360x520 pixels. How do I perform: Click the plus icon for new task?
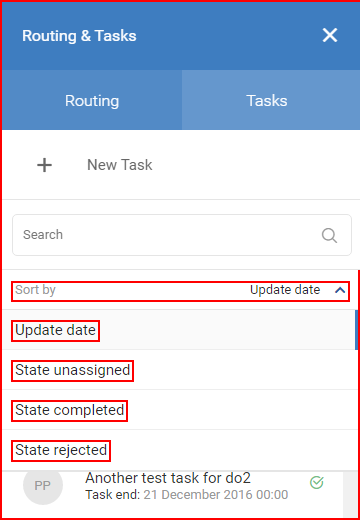[x=44, y=165]
